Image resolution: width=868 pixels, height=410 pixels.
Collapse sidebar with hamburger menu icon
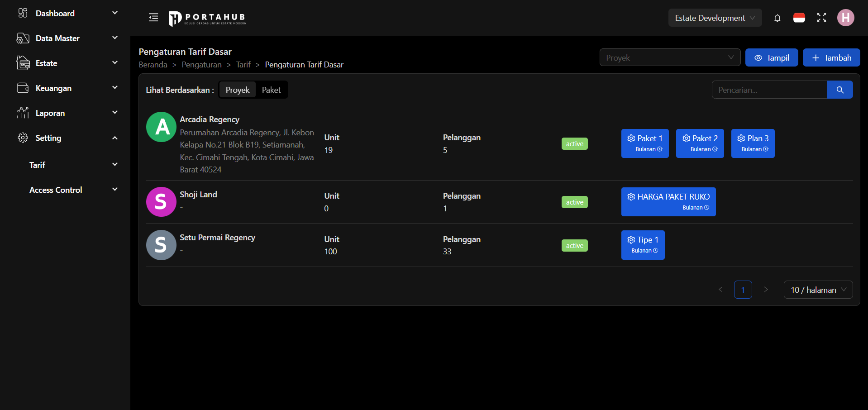(x=153, y=18)
